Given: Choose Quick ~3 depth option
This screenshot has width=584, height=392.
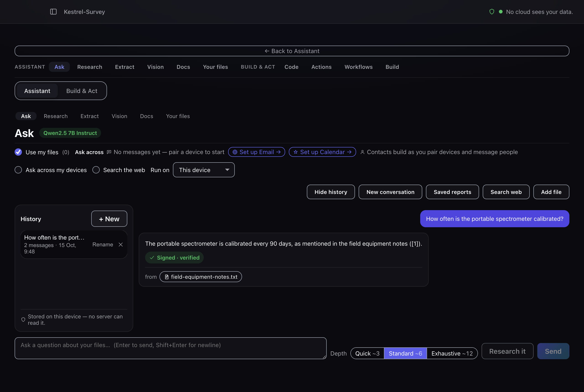Looking at the screenshot, I should pos(367,353).
